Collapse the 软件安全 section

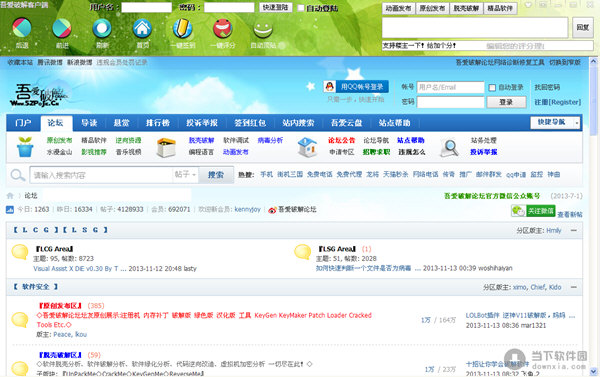click(x=574, y=287)
